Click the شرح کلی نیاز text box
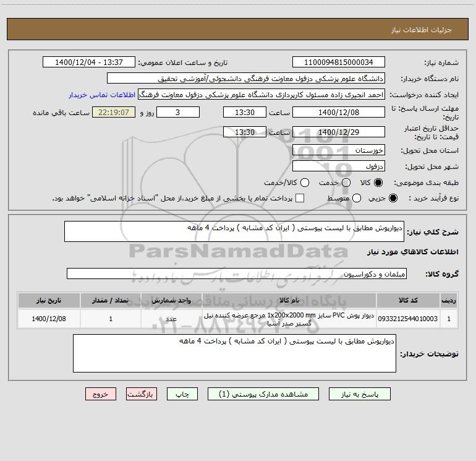This screenshot has height=461, width=476. coord(234,231)
